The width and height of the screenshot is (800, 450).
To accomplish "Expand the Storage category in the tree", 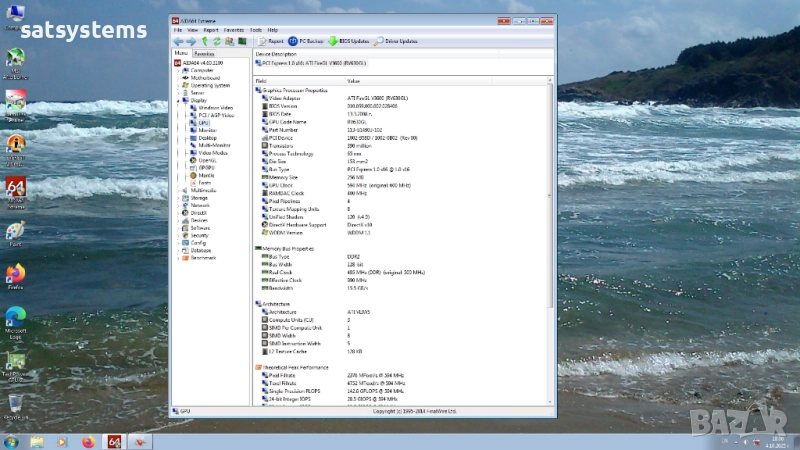I will tap(179, 198).
